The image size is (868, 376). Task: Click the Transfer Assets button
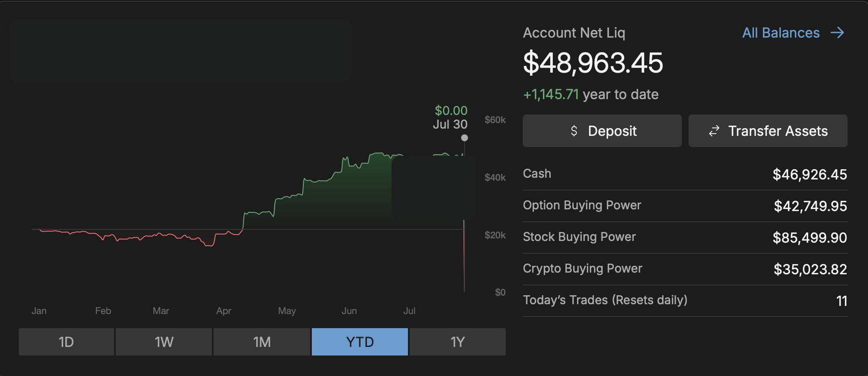pos(768,131)
